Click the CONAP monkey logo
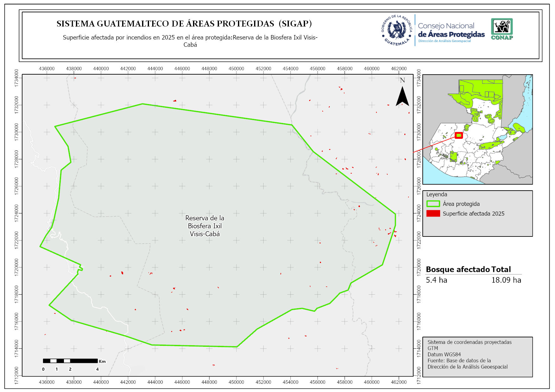The width and height of the screenshot is (555, 392). [x=502, y=27]
